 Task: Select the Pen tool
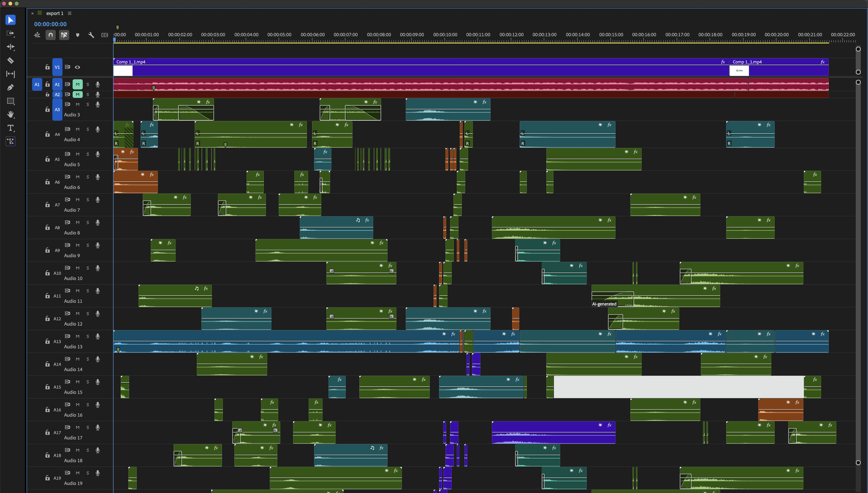[x=11, y=88]
